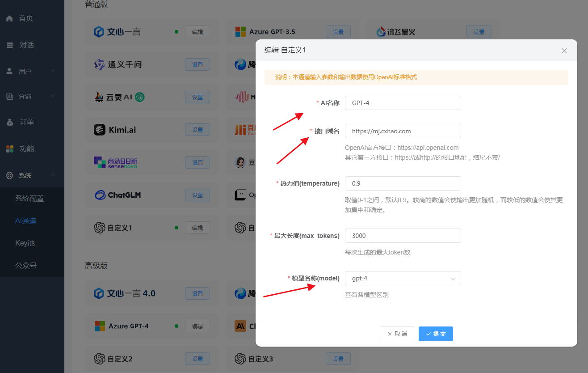Expand the 用户 sidebar submenu chevron
The image size is (588, 373).
53,71
